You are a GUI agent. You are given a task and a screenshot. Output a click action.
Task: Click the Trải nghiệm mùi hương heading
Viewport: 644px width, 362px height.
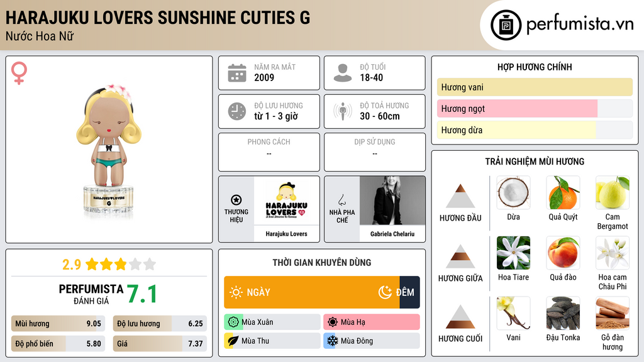click(x=535, y=162)
